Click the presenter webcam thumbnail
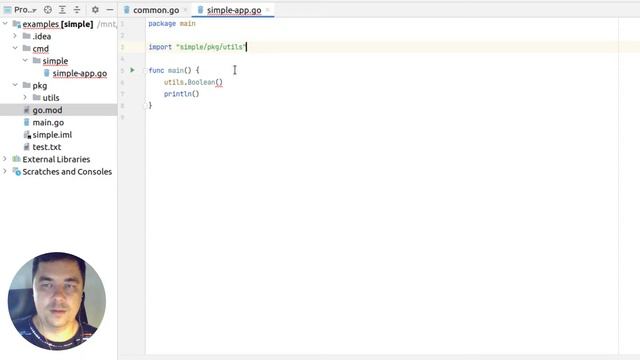The image size is (640, 360). pyautogui.click(x=57, y=301)
